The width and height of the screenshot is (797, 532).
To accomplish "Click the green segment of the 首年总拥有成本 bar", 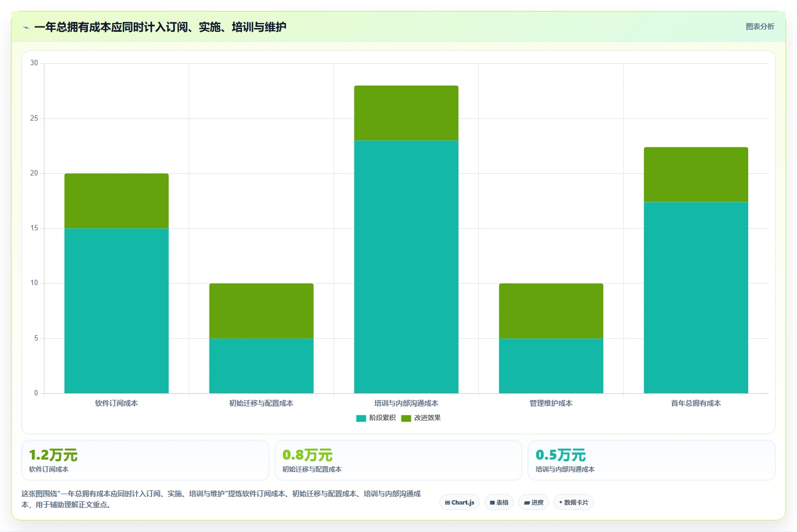I will tap(696, 174).
